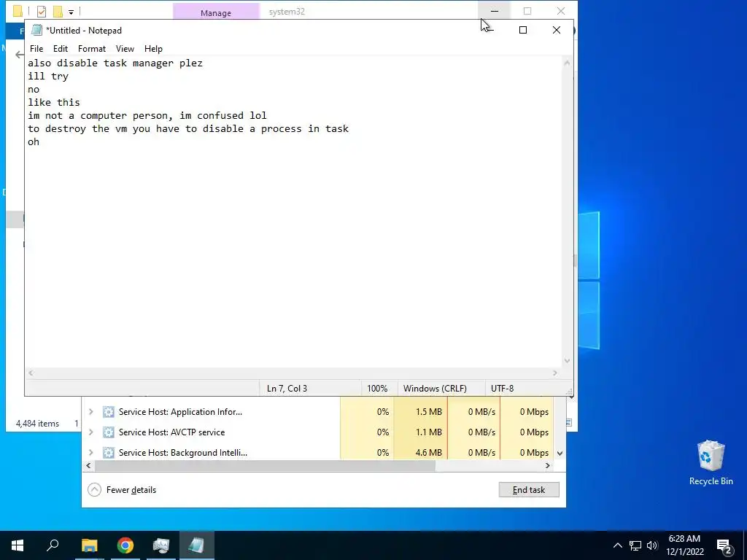Screen dimensions: 747x560
Task: Expand Service Host: Background Intelligent row
Action: pos(91,452)
